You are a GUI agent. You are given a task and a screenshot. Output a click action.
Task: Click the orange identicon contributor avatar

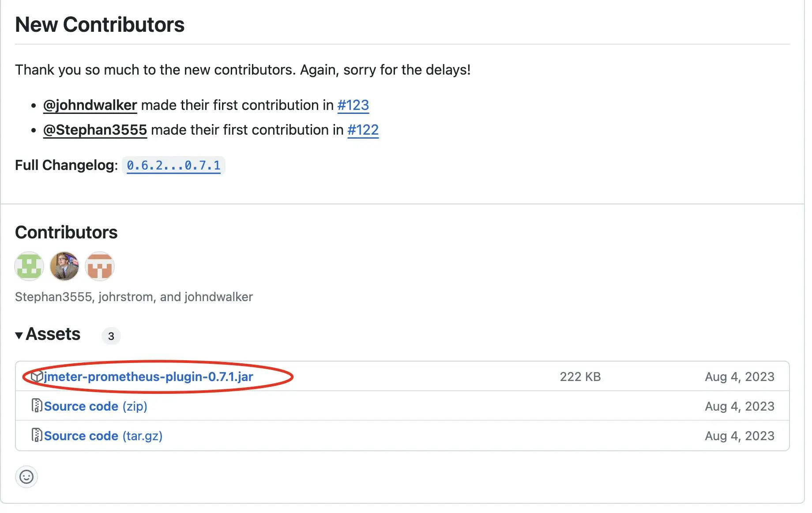coord(100,266)
